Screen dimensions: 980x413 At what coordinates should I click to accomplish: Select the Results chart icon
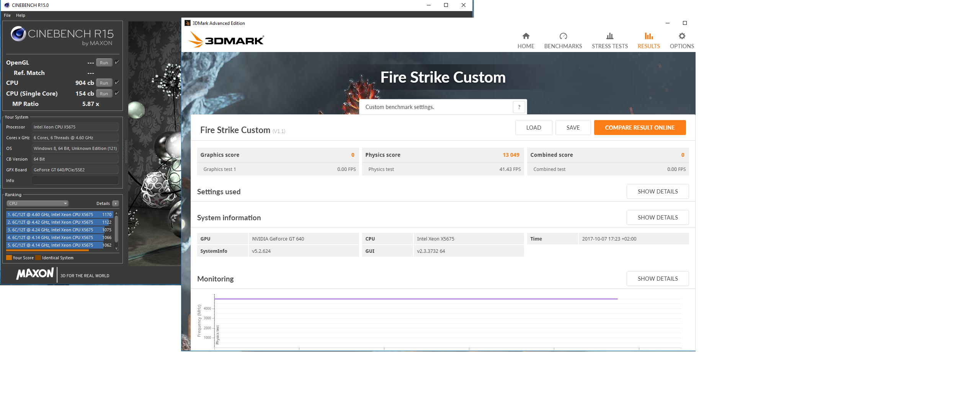(648, 36)
